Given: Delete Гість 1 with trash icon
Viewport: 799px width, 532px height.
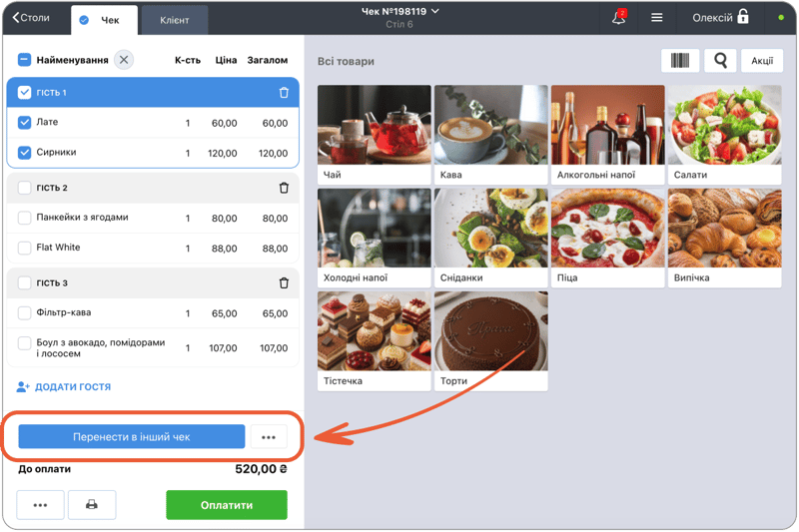Looking at the screenshot, I should click(x=284, y=93).
